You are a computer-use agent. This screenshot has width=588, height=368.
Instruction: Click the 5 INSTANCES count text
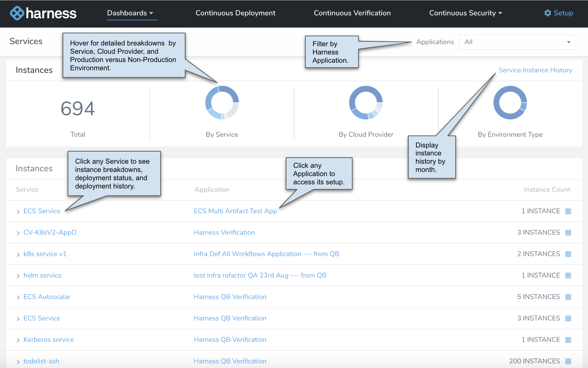click(x=538, y=297)
